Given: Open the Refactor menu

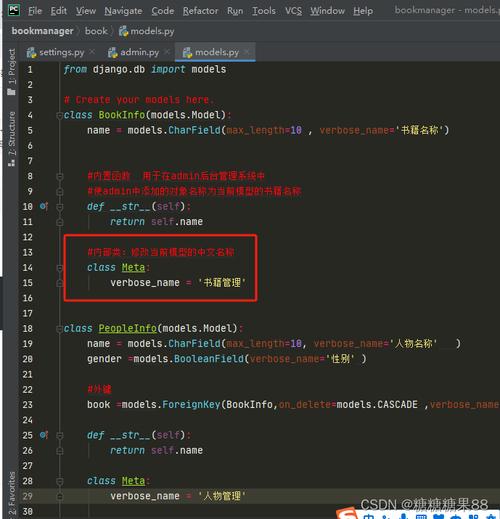Looking at the screenshot, I should (200, 11).
